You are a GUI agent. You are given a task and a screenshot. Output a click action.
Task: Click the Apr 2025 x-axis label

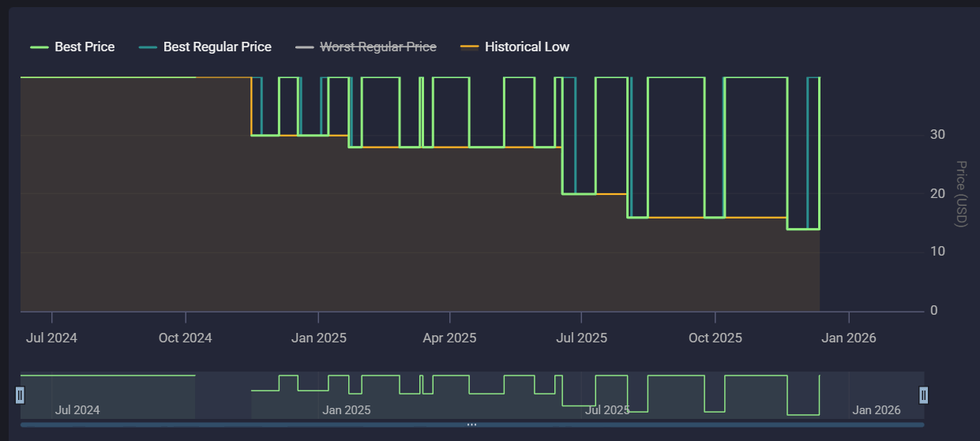tap(450, 338)
